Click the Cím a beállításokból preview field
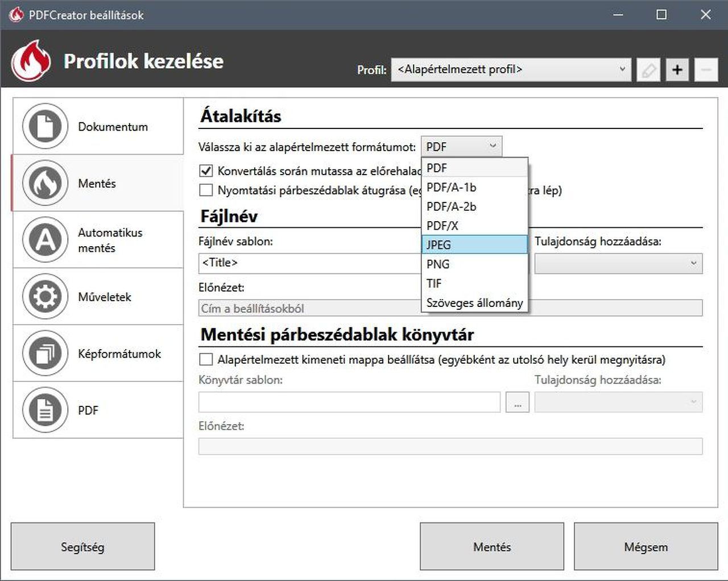Screen dimensions: 728x581 pos(450,308)
